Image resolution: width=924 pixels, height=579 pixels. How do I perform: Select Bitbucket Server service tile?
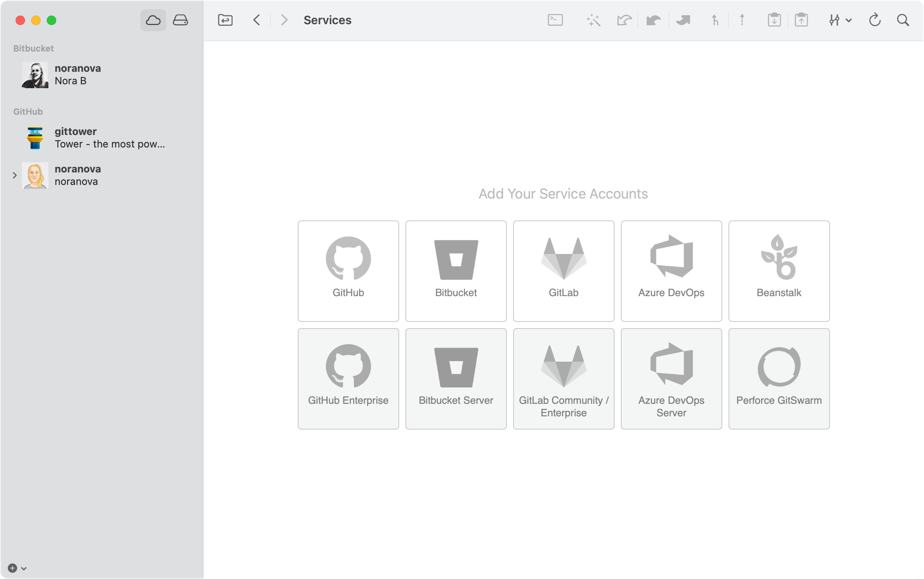456,378
